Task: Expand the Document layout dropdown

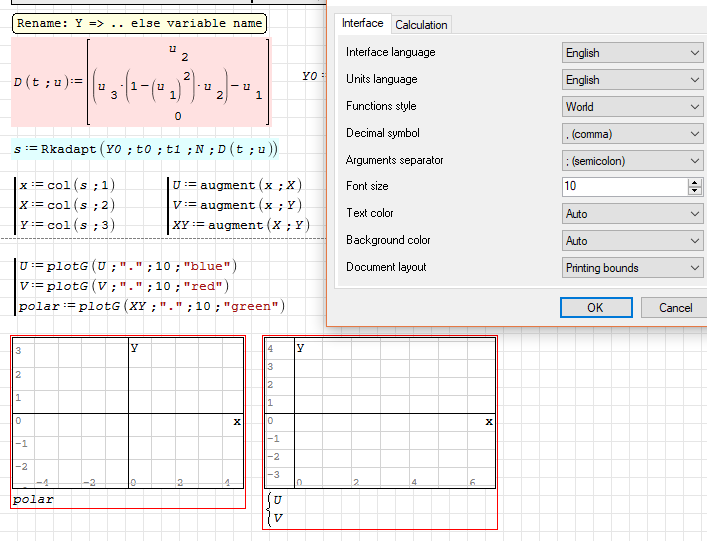Action: [x=633, y=268]
